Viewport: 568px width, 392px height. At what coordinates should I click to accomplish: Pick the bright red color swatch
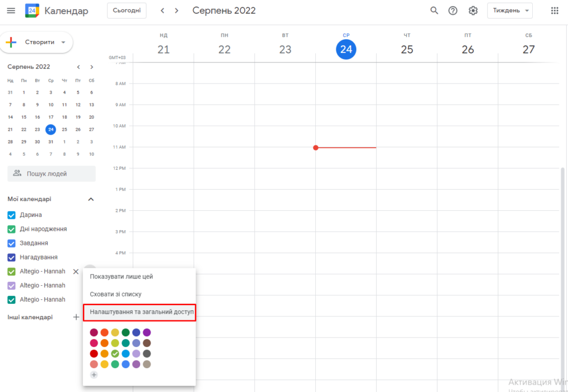click(x=94, y=353)
